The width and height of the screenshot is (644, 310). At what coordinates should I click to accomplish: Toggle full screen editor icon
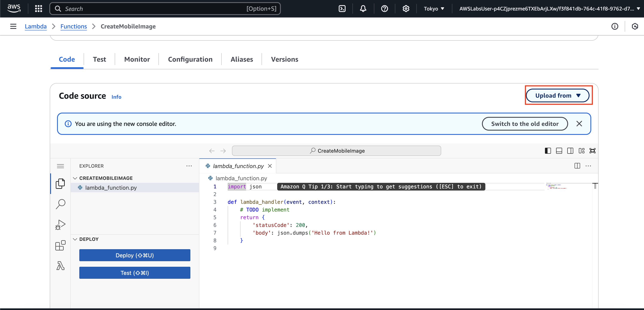pyautogui.click(x=592, y=151)
